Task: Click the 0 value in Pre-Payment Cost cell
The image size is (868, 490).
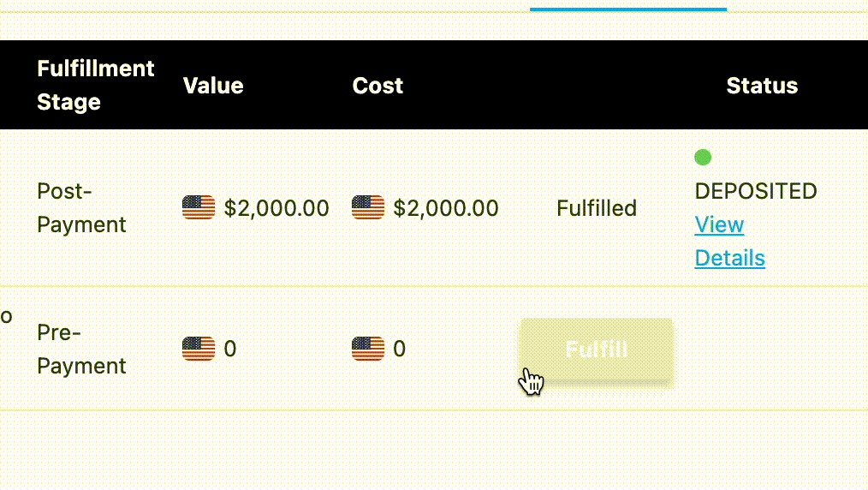Action: (400, 349)
